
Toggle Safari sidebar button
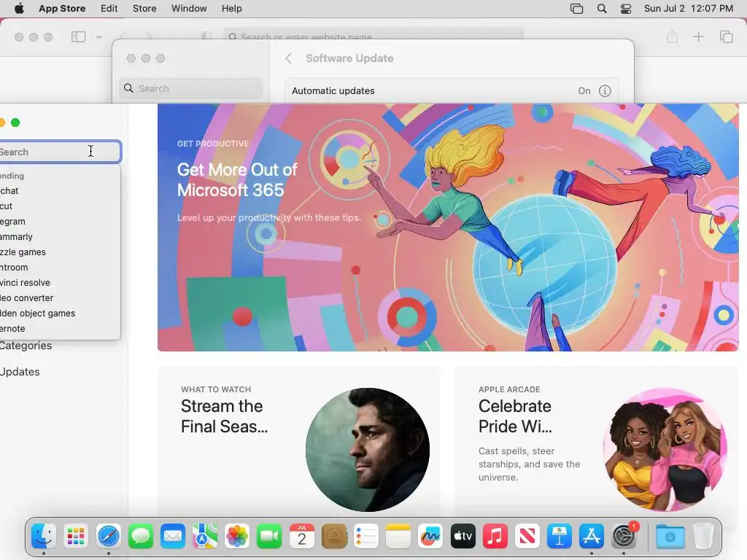coord(78,36)
